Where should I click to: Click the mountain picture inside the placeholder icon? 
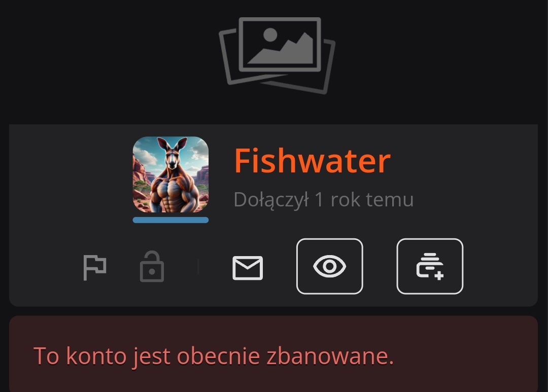(x=280, y=44)
